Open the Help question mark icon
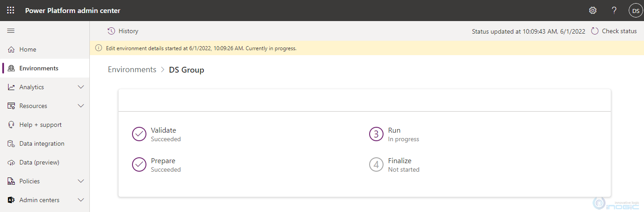Viewport: 644px width, 212px height. (614, 10)
